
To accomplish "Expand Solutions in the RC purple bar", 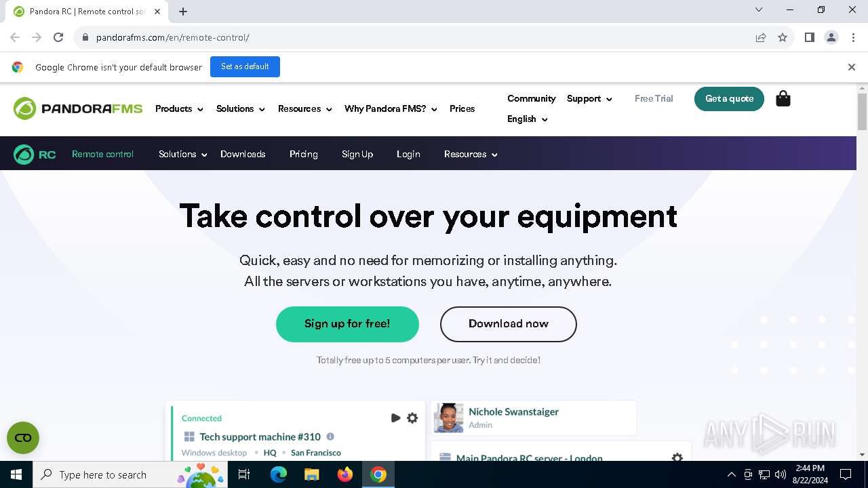I will point(182,155).
